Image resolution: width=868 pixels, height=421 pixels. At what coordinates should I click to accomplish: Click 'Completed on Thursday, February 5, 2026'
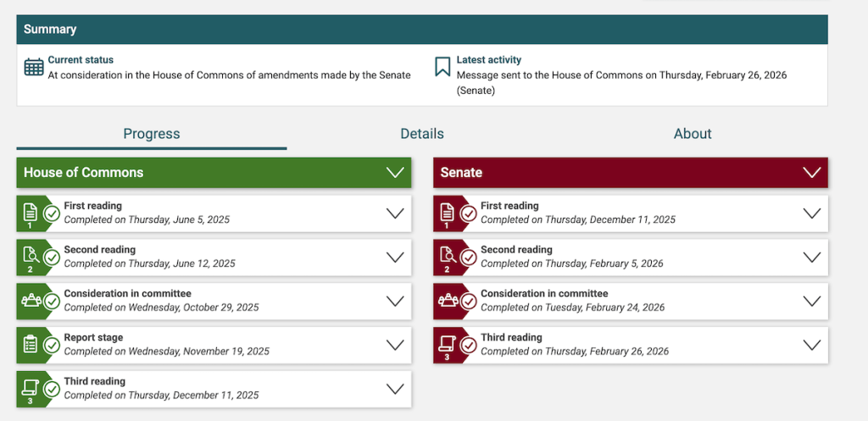click(x=572, y=263)
